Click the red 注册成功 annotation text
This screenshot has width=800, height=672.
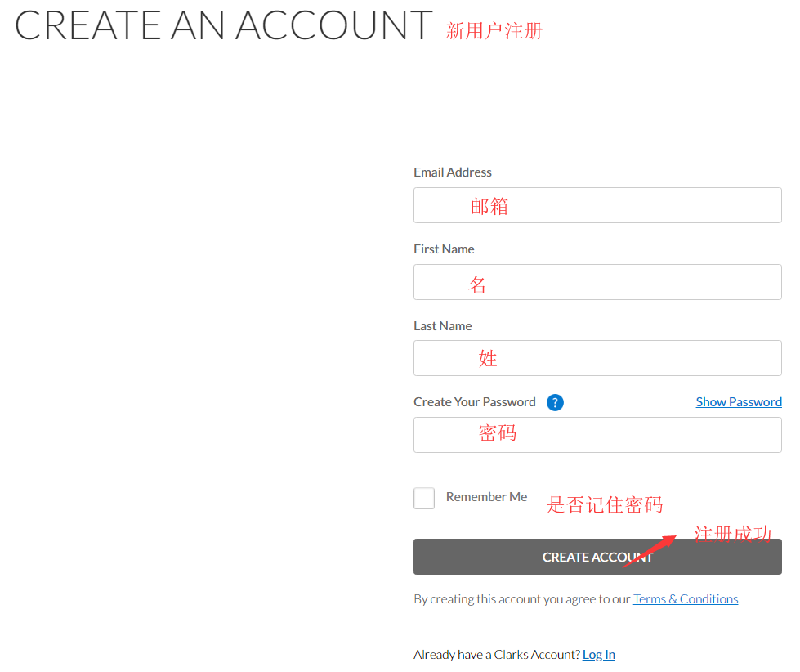732,534
